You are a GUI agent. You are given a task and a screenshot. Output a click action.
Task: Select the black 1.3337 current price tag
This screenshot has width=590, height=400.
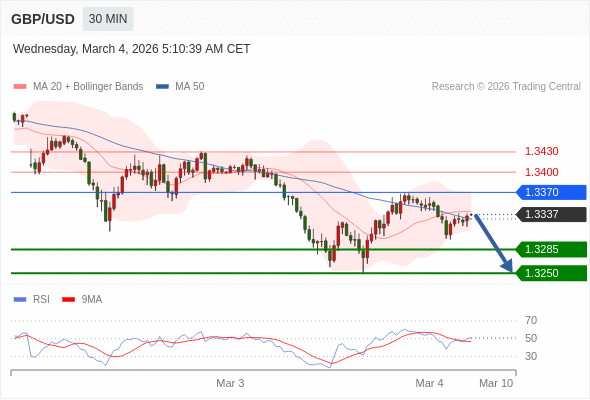551,214
